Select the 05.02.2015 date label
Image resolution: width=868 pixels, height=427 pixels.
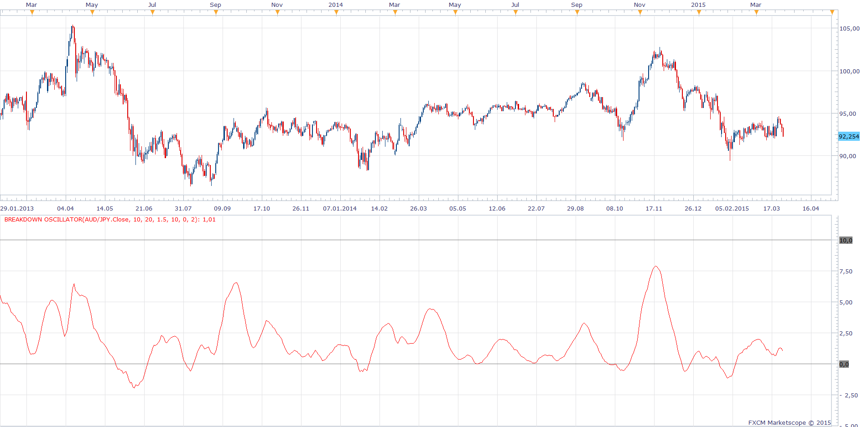pos(732,208)
